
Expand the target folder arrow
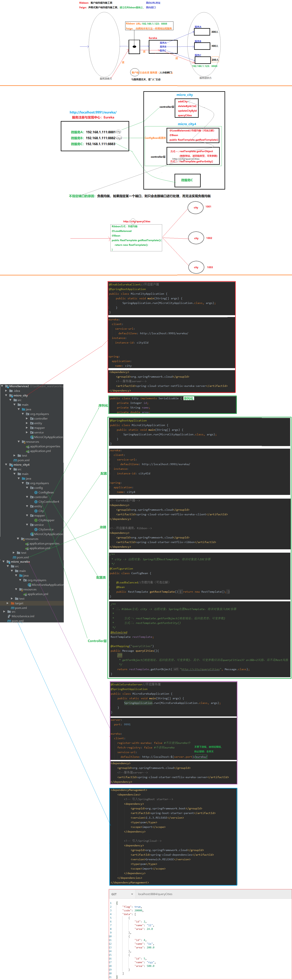(x=8, y=603)
